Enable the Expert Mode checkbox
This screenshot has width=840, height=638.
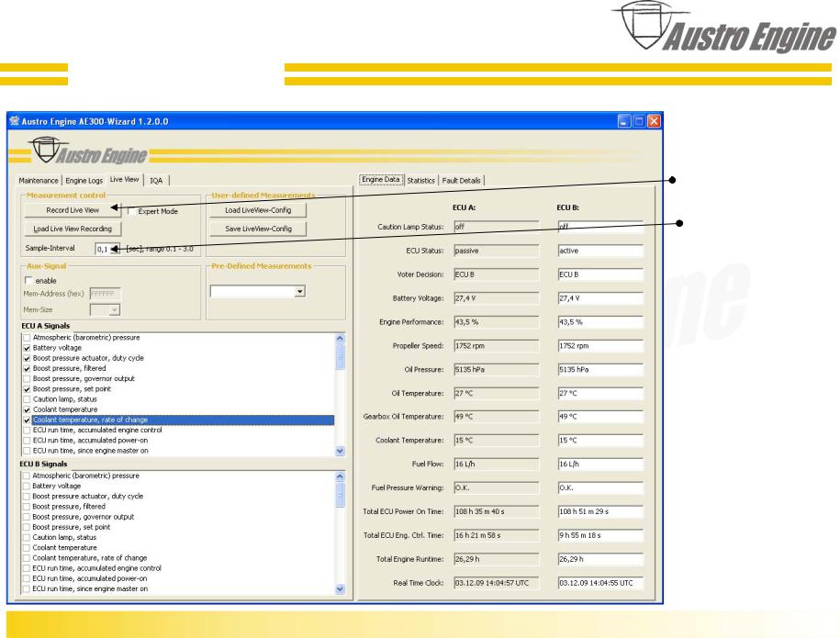[x=130, y=211]
